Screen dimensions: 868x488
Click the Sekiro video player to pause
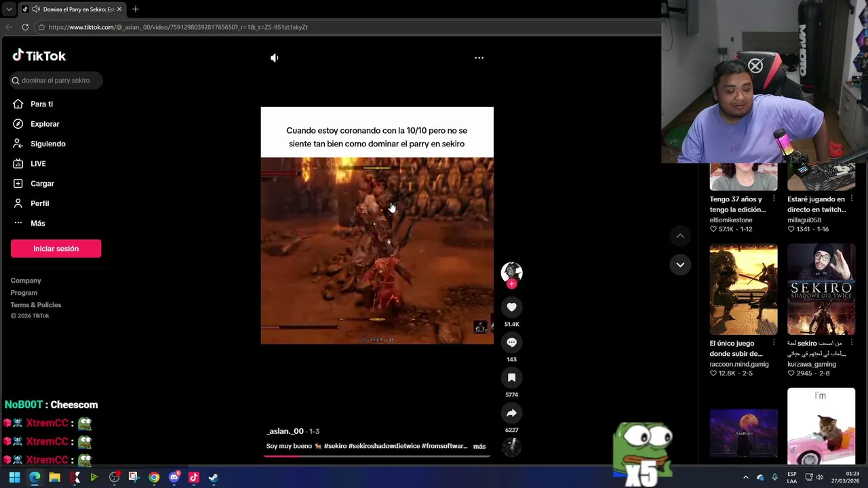[x=377, y=226]
